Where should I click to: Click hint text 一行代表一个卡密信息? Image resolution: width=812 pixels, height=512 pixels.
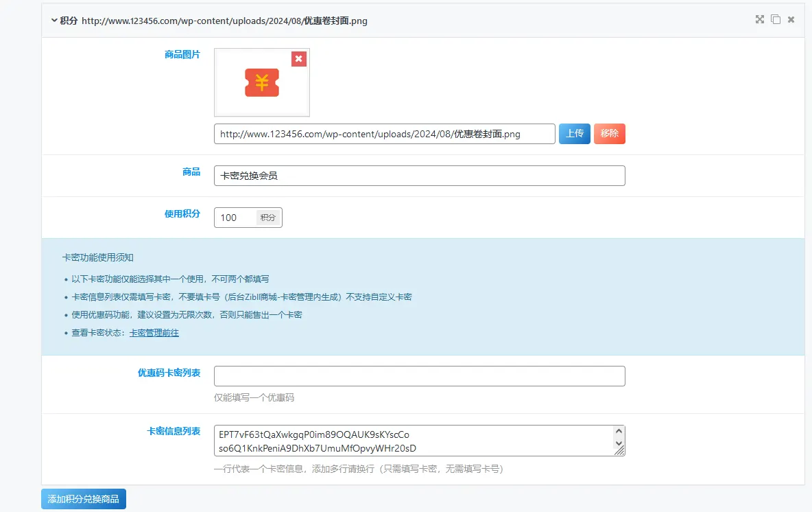(359, 469)
